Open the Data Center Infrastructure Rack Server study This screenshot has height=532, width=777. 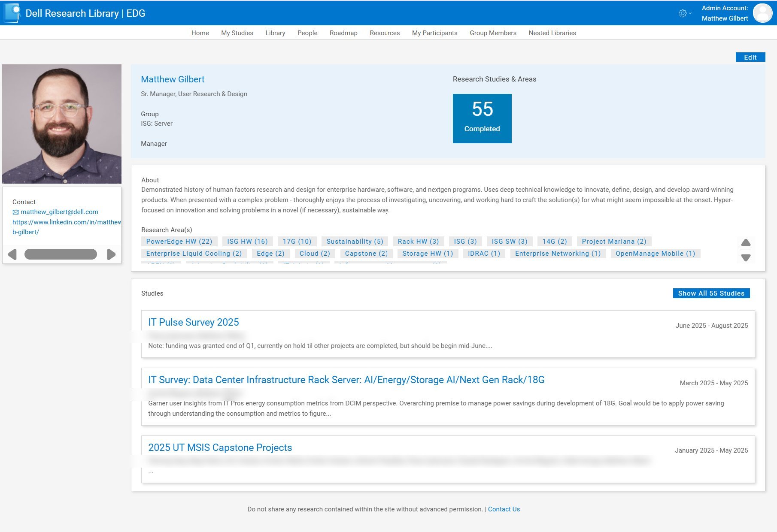pos(346,380)
